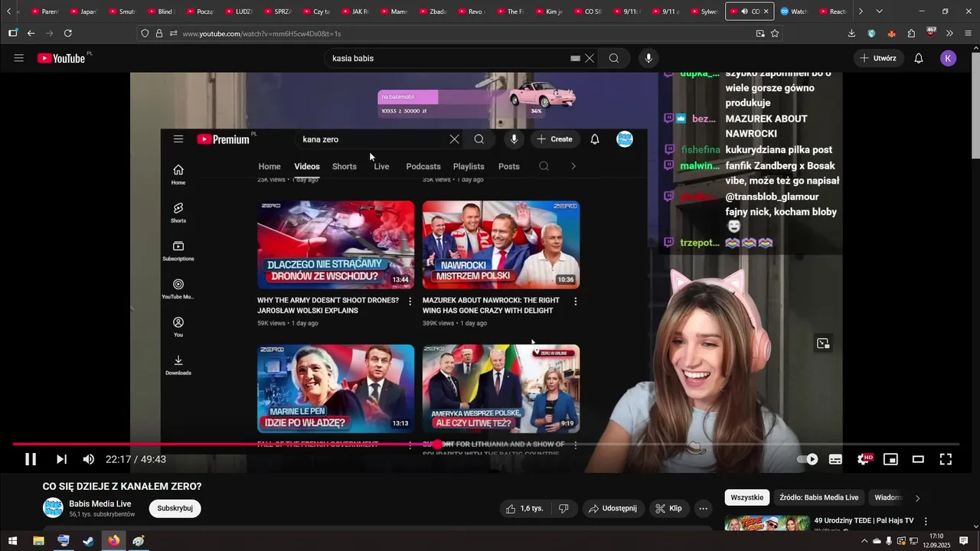Dislike the video
980x551 pixels.
coord(563,508)
